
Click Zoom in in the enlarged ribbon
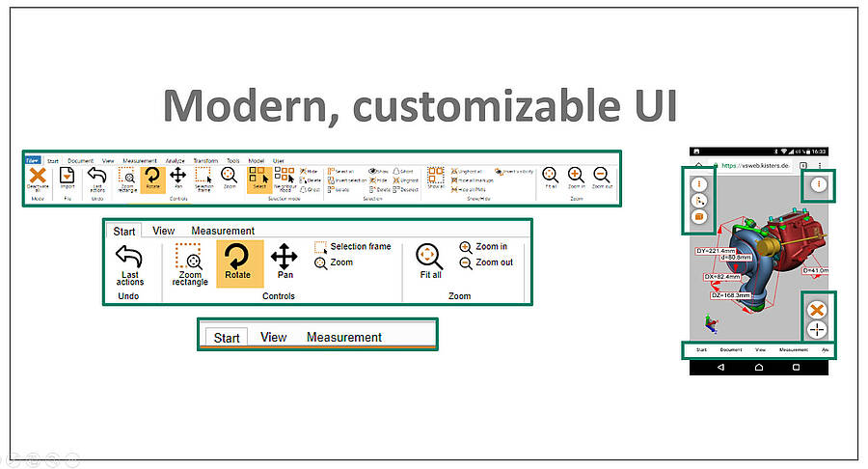click(483, 247)
